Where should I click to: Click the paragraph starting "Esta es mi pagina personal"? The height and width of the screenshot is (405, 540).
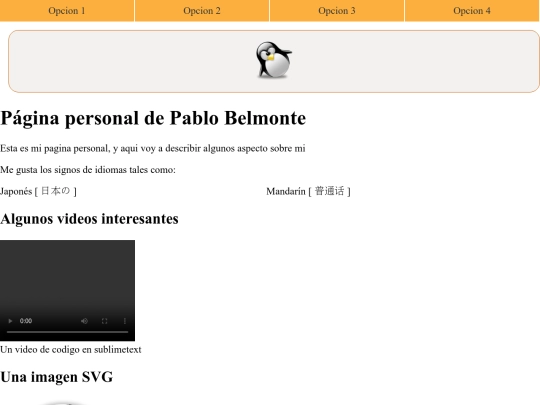153,148
